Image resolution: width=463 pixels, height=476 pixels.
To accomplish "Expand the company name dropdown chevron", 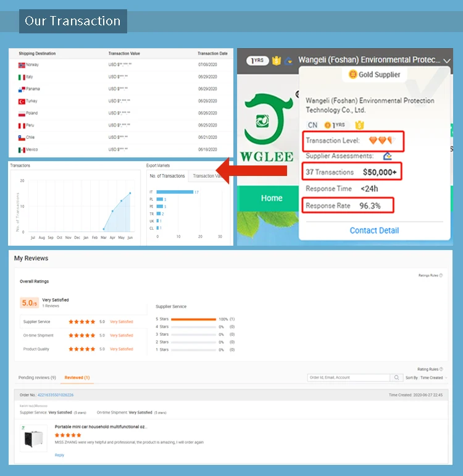I will (x=446, y=61).
